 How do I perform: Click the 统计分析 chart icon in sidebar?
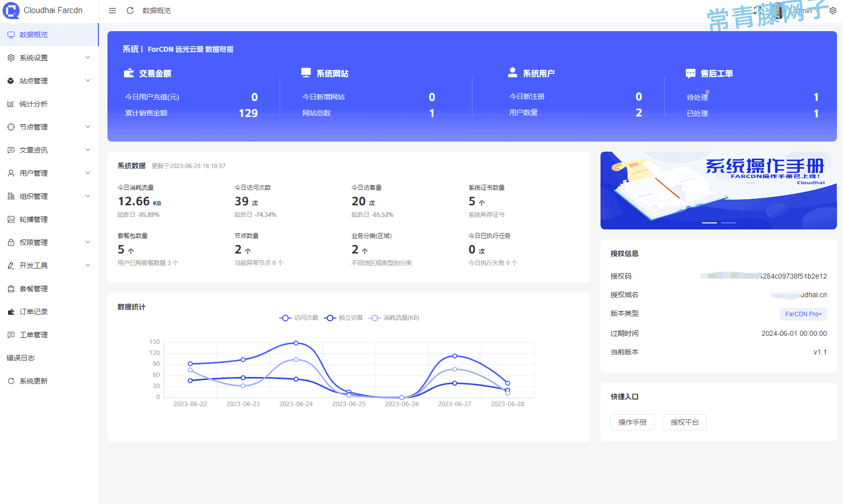11,104
